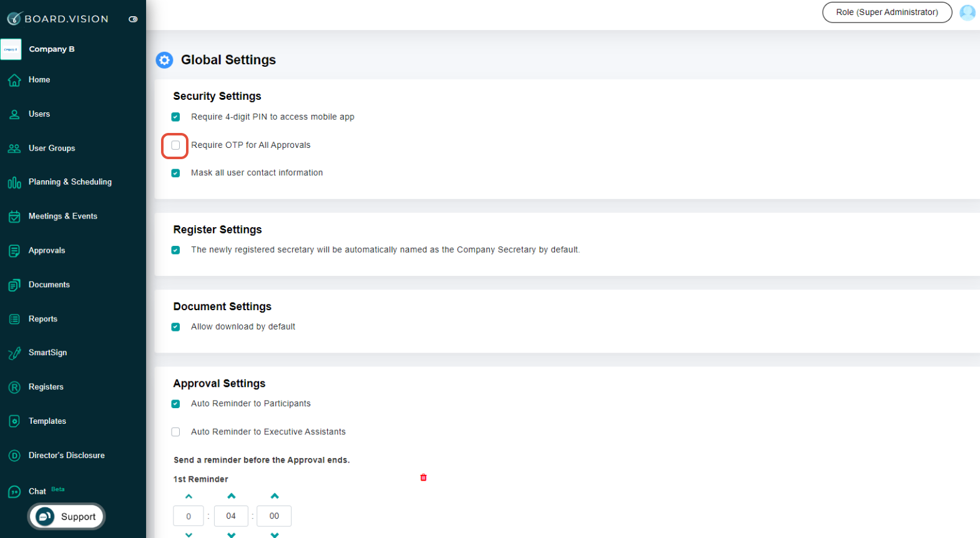Enable Auto Reminder to Executive Assistants
980x538 pixels.
coord(175,432)
